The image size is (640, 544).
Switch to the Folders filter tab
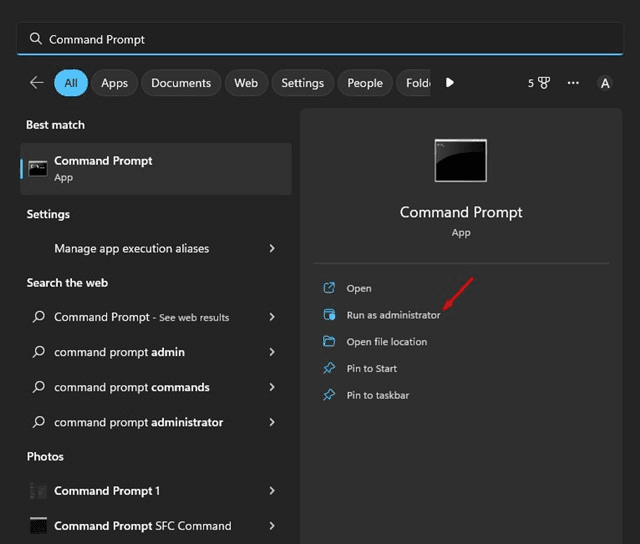pyautogui.click(x=414, y=83)
